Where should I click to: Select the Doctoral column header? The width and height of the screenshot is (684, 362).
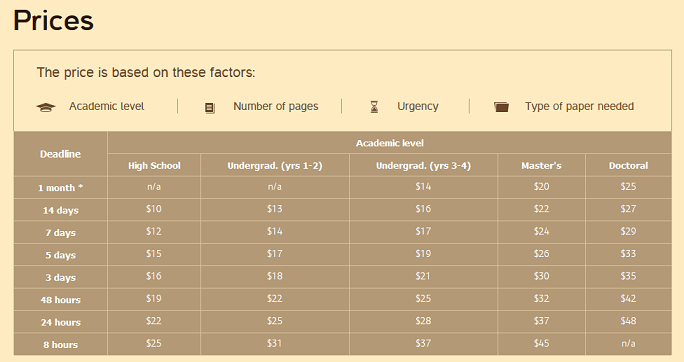click(628, 166)
